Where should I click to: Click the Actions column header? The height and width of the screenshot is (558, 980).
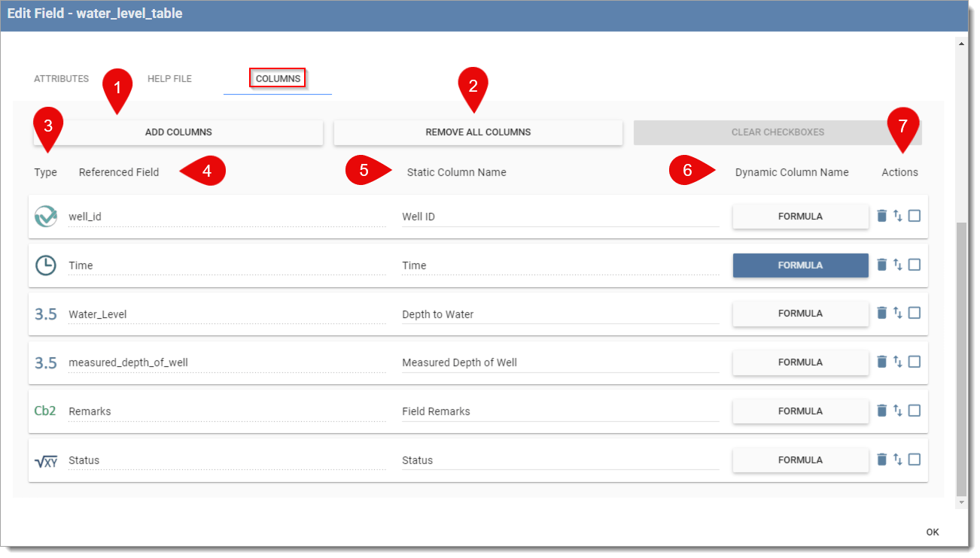899,172
